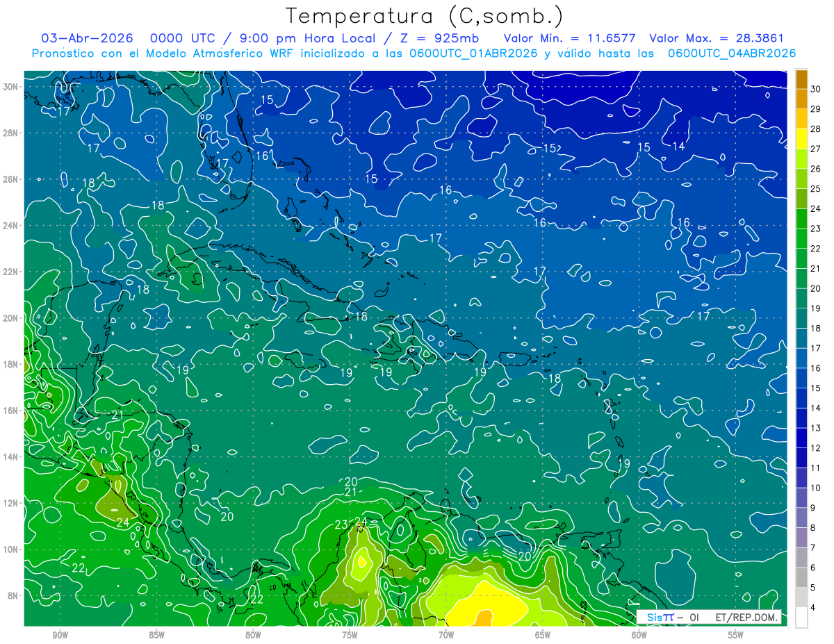Click the Temperatura (C,somb.) chart title

[x=423, y=16]
